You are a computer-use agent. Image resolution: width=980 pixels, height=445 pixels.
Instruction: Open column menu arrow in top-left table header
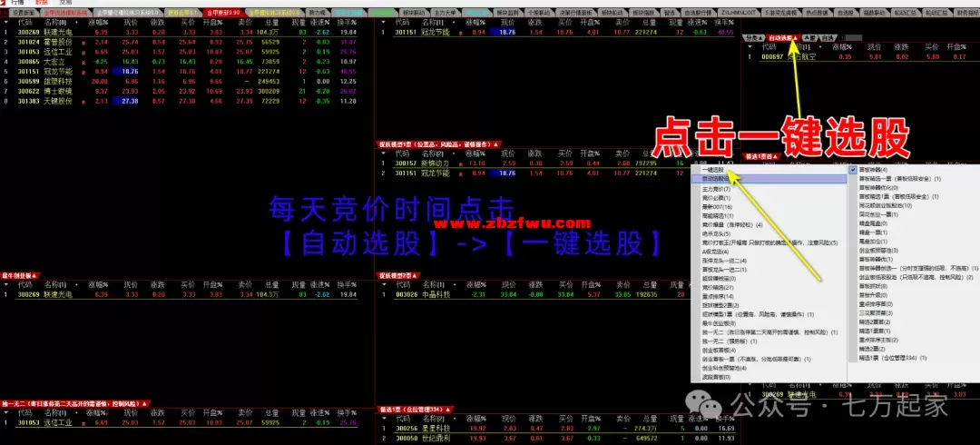coord(5,22)
